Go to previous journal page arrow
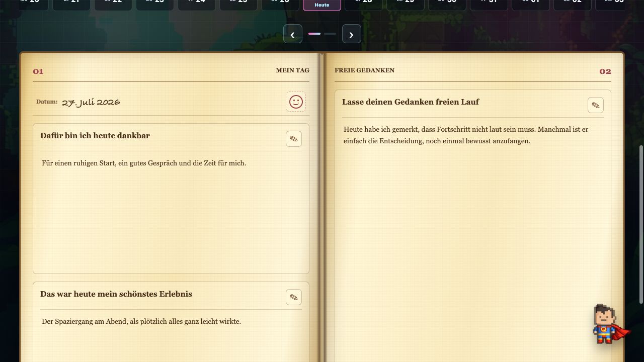Image resolution: width=644 pixels, height=362 pixels. point(293,34)
